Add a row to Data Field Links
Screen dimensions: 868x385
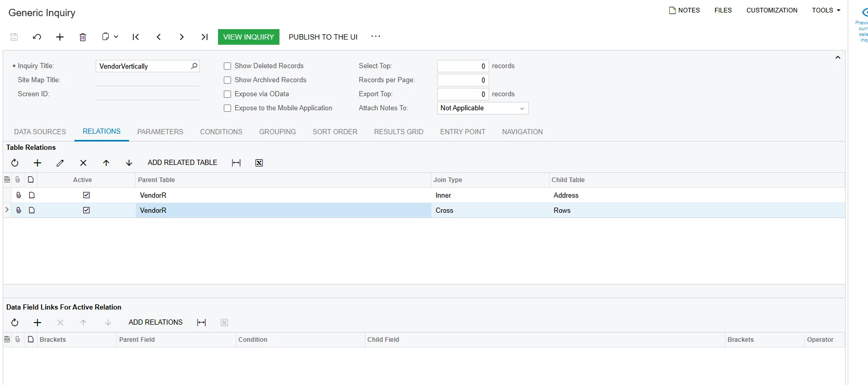[x=37, y=323]
